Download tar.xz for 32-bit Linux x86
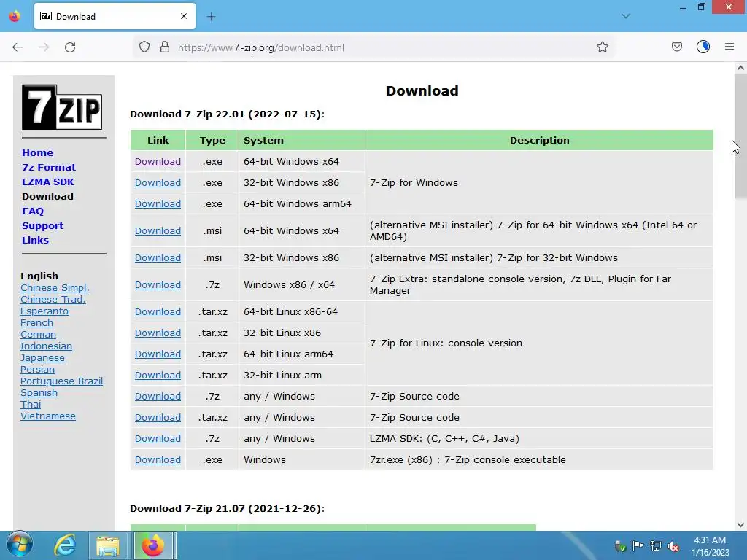This screenshot has width=747, height=560. pyautogui.click(x=158, y=332)
